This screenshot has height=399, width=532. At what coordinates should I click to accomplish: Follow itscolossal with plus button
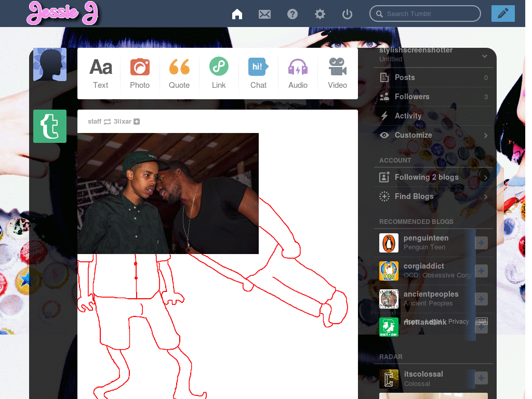481,378
